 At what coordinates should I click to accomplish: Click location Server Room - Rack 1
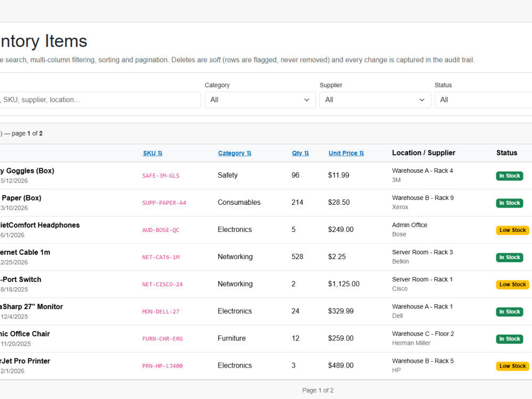pyautogui.click(x=422, y=279)
